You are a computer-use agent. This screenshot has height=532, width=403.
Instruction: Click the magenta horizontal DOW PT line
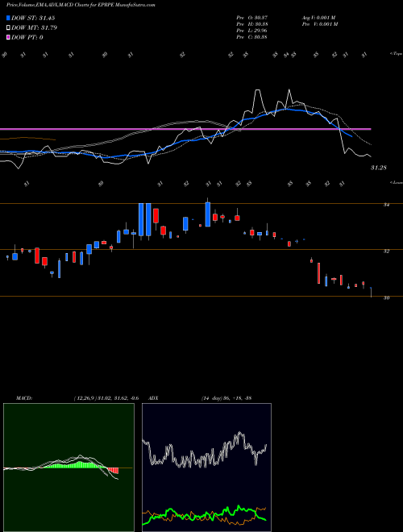(185, 129)
